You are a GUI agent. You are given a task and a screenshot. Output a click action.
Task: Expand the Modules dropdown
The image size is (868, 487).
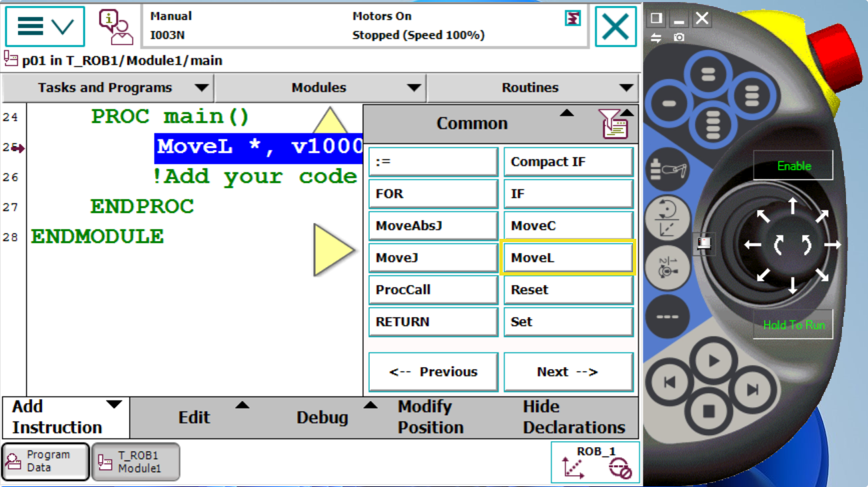point(319,88)
